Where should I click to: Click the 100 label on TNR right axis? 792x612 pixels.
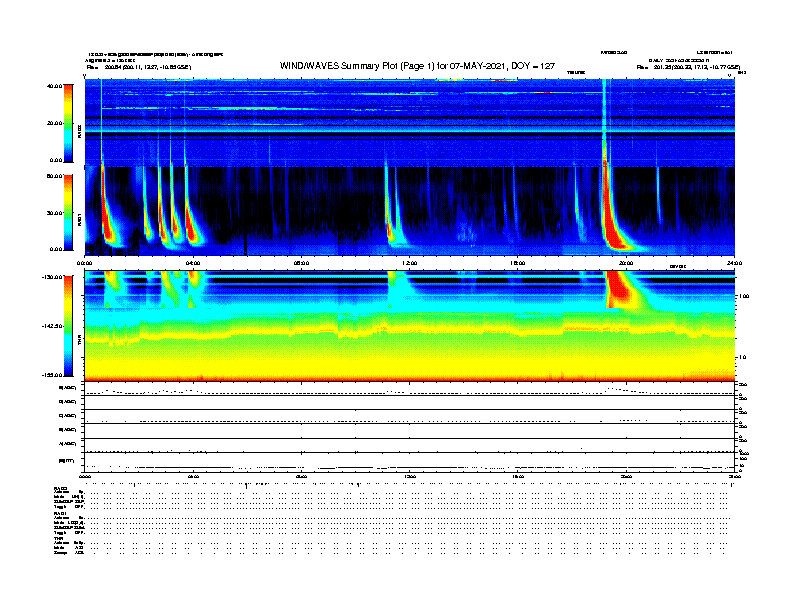pyautogui.click(x=744, y=296)
